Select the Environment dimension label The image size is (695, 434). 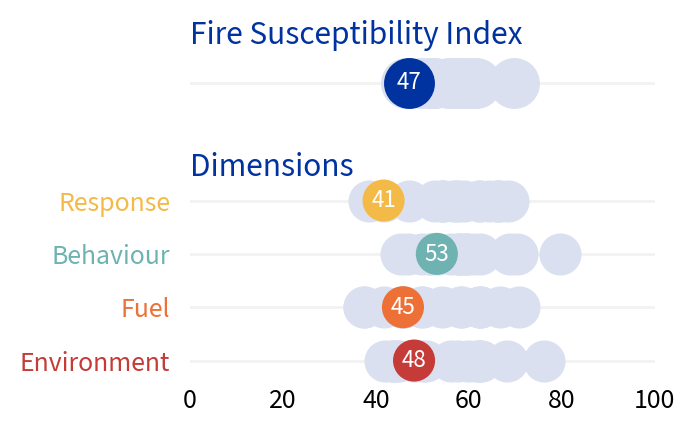[x=94, y=362]
